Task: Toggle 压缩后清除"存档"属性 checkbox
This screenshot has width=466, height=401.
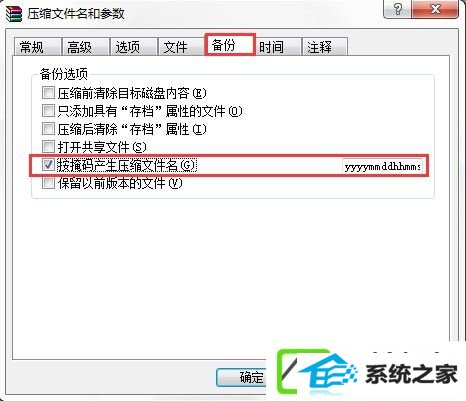Action: click(48, 129)
